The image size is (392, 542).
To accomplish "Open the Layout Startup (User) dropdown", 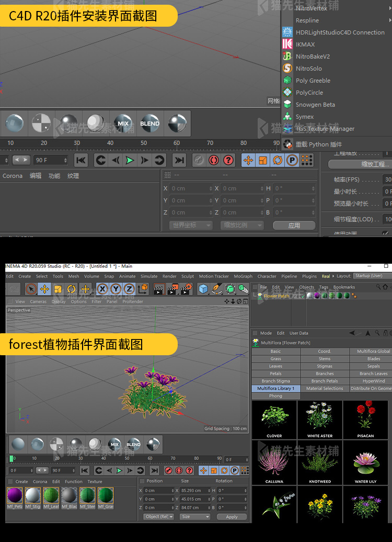I will pyautogui.click(x=373, y=276).
